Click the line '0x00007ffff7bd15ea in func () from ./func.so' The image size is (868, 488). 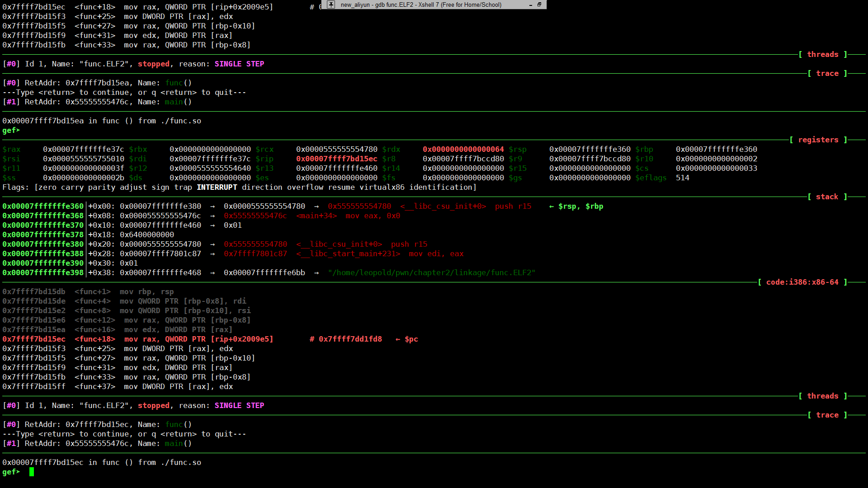(102, 121)
